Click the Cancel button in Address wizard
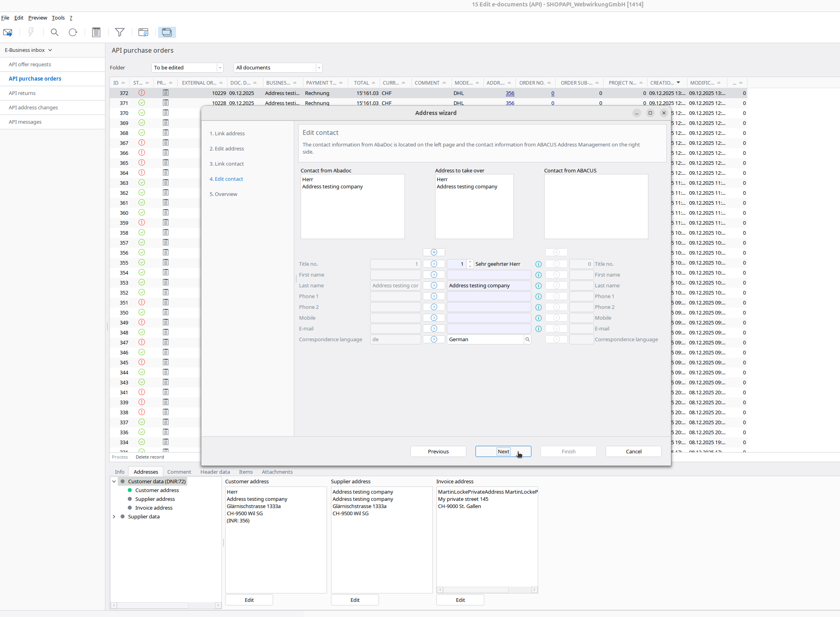Screen dimensions: 840x617 [x=633, y=451]
